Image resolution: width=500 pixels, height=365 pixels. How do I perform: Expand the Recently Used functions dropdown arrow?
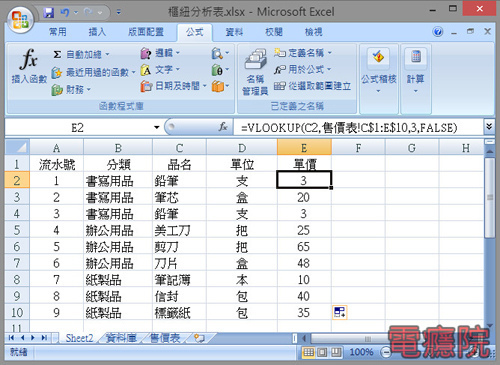click(133, 72)
